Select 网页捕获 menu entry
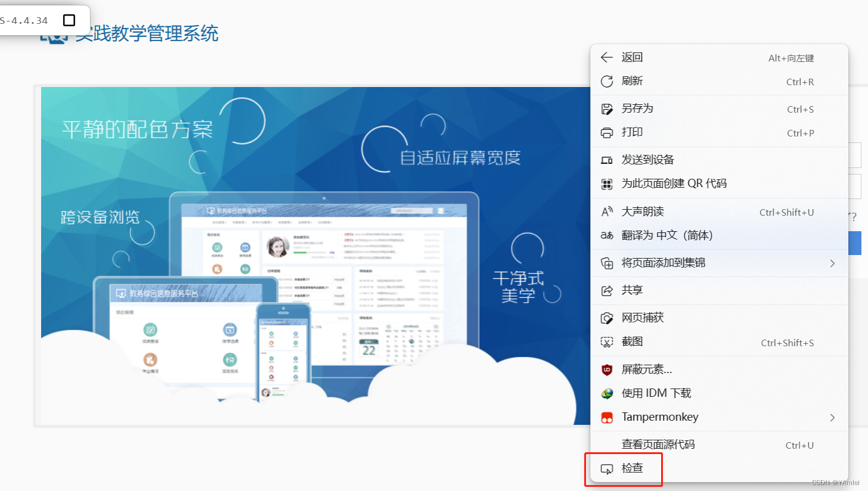This screenshot has width=868, height=491. click(x=719, y=318)
